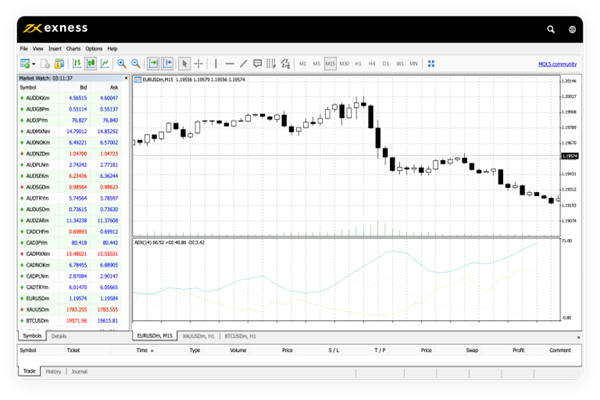Draw a Vertical Line tool
Viewport: 600px width, 400px height.
pos(216,64)
